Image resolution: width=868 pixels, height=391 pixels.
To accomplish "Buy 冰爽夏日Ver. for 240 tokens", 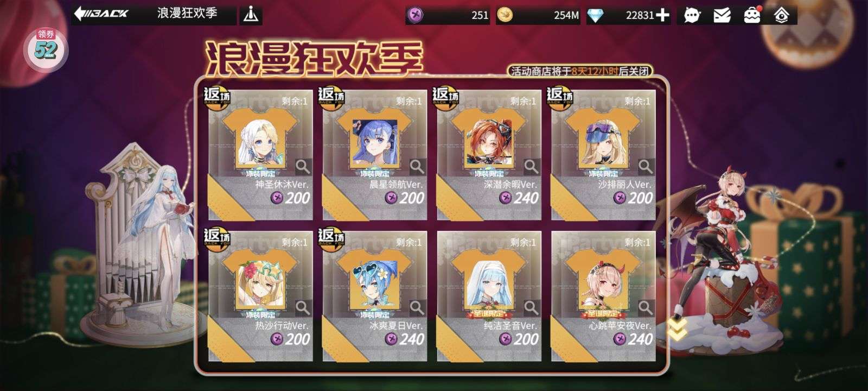I will pyautogui.click(x=404, y=339).
